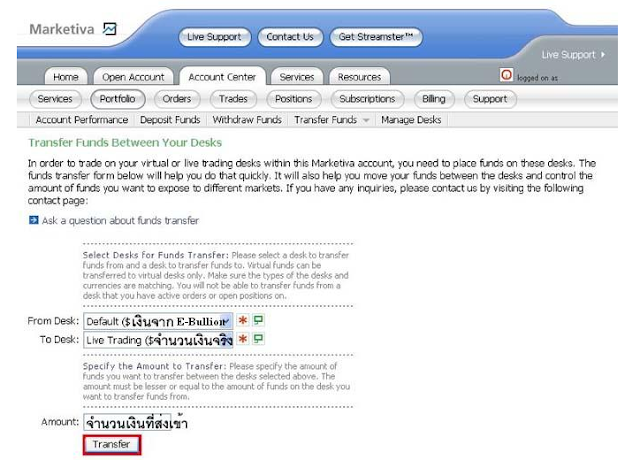Click the 'Select Desks for Funds Transfer' label
The image size is (640, 460).
click(x=155, y=255)
